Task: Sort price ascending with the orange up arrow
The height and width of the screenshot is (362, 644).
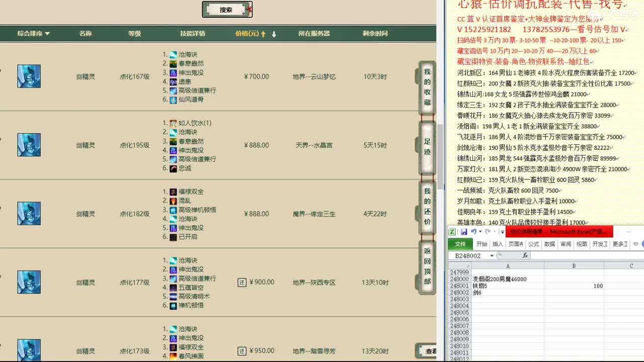Action: (x=263, y=34)
